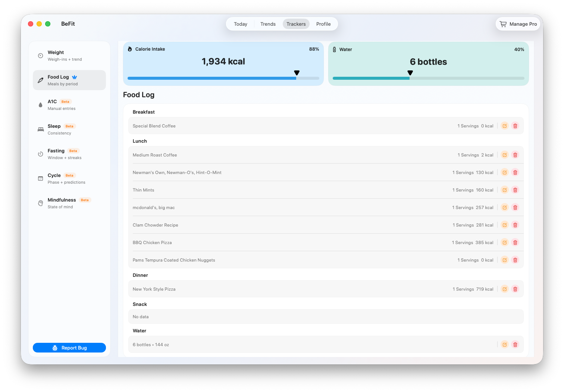Edit the mcdonald's big mac entry

click(x=505, y=208)
